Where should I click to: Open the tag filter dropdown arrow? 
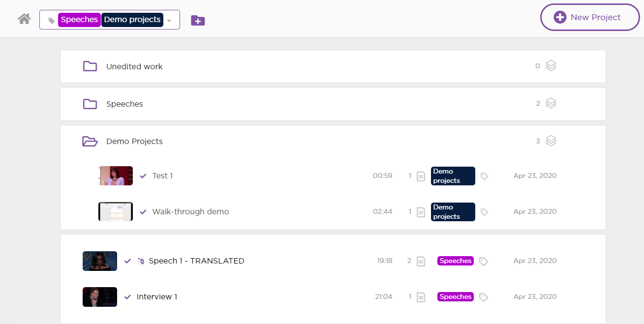click(169, 21)
